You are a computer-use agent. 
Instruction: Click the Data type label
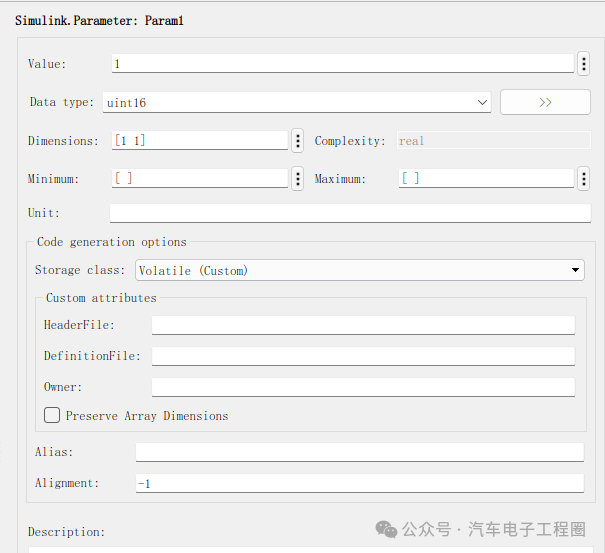point(62,102)
